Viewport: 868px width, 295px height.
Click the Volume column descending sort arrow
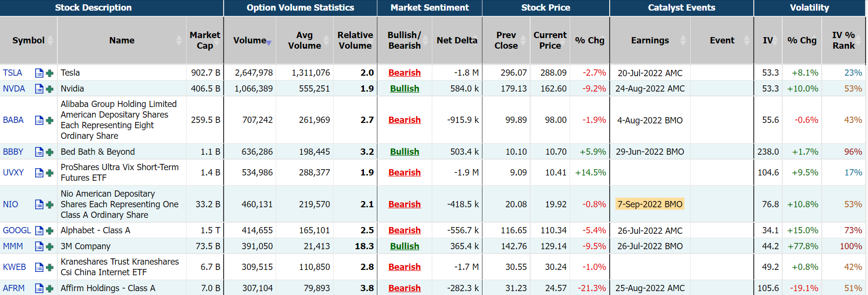tap(269, 43)
